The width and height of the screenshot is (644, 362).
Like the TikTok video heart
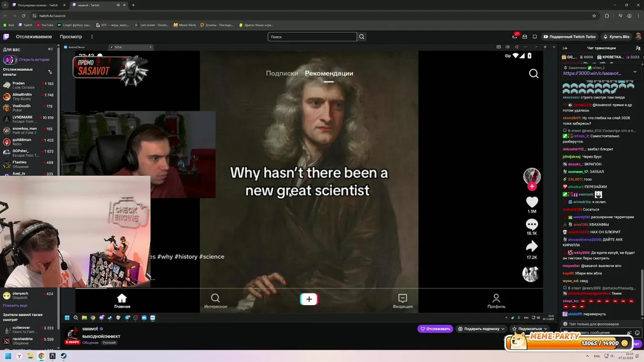(532, 202)
